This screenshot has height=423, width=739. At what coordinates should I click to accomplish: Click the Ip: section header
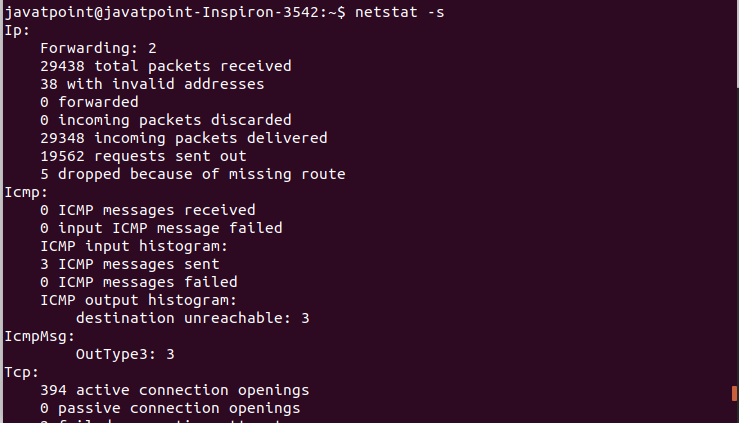pos(18,29)
